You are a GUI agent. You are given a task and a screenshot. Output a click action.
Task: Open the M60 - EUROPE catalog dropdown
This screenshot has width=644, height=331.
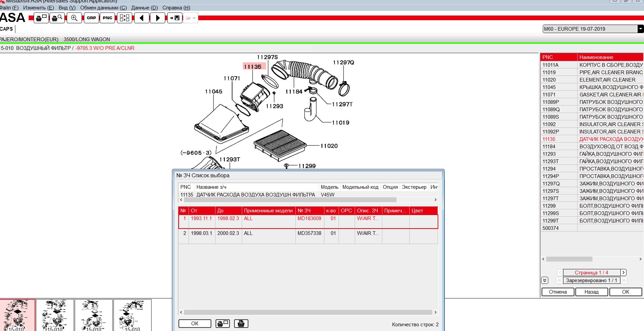click(640, 29)
